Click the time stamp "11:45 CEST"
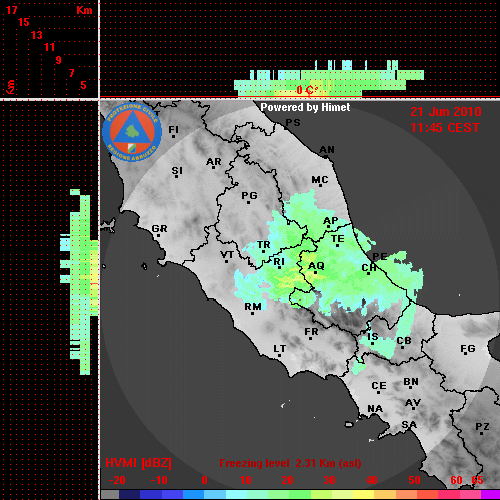500x500 pixels. pos(445,128)
